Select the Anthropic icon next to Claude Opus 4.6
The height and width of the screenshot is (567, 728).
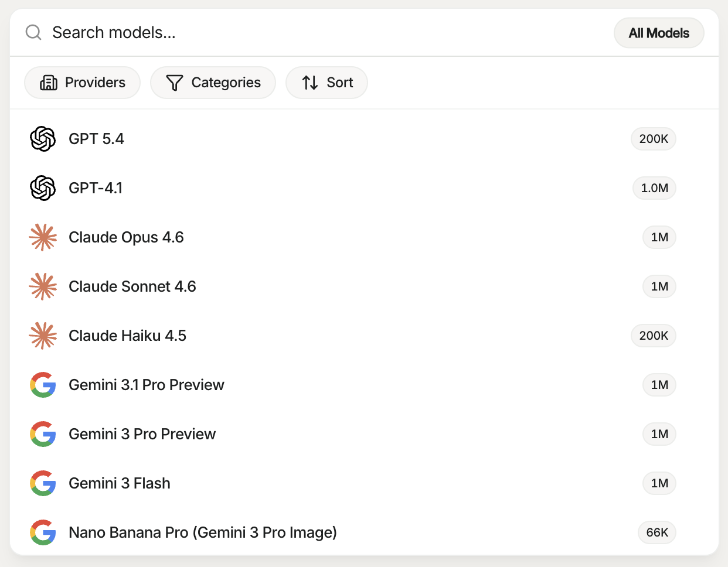pos(43,237)
